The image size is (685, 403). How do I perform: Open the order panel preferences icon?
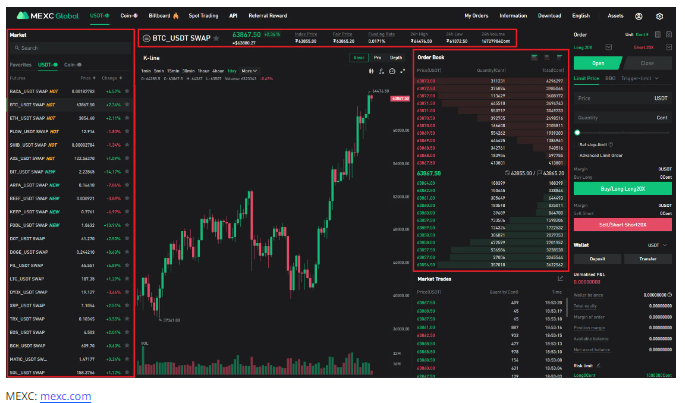[x=669, y=35]
